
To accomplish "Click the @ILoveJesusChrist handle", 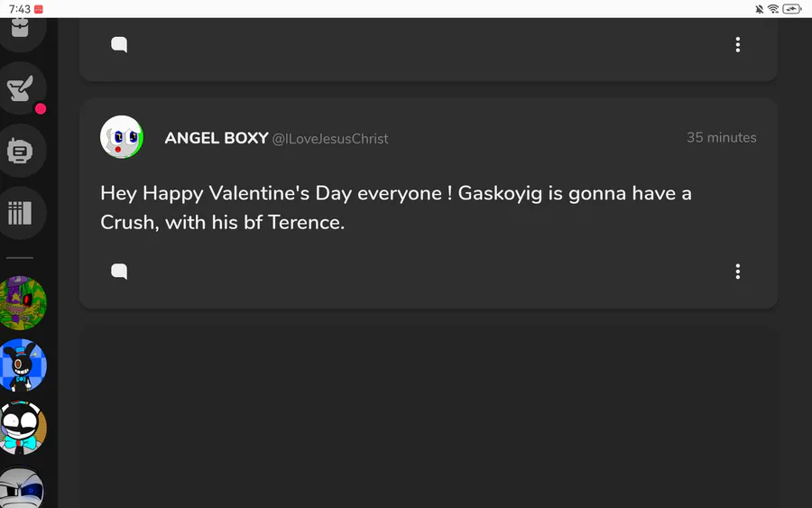I will tap(330, 139).
